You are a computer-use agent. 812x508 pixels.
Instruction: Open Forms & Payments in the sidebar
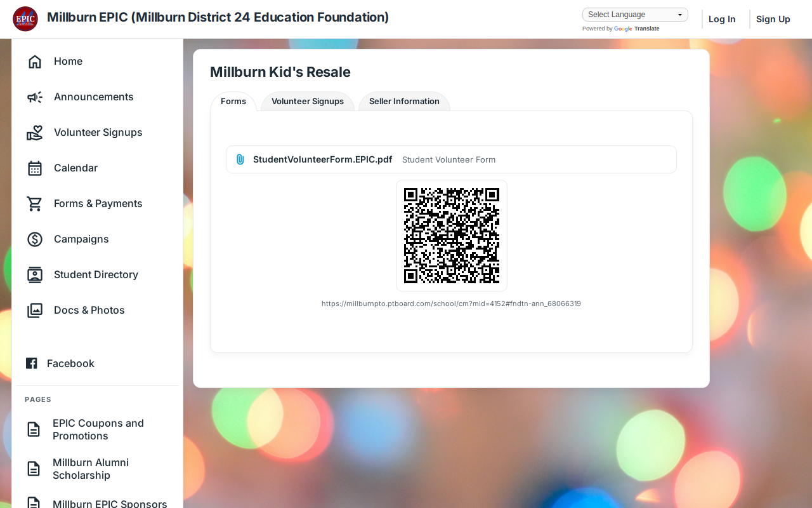tap(97, 204)
